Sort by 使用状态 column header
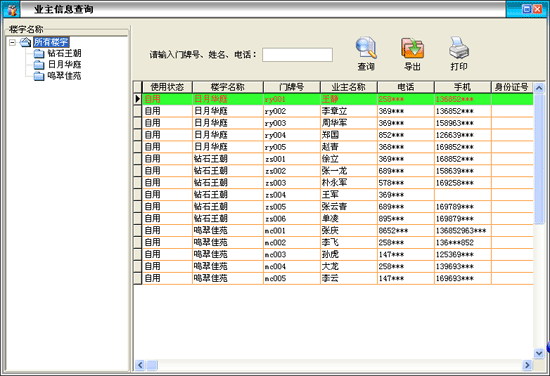 [x=167, y=87]
